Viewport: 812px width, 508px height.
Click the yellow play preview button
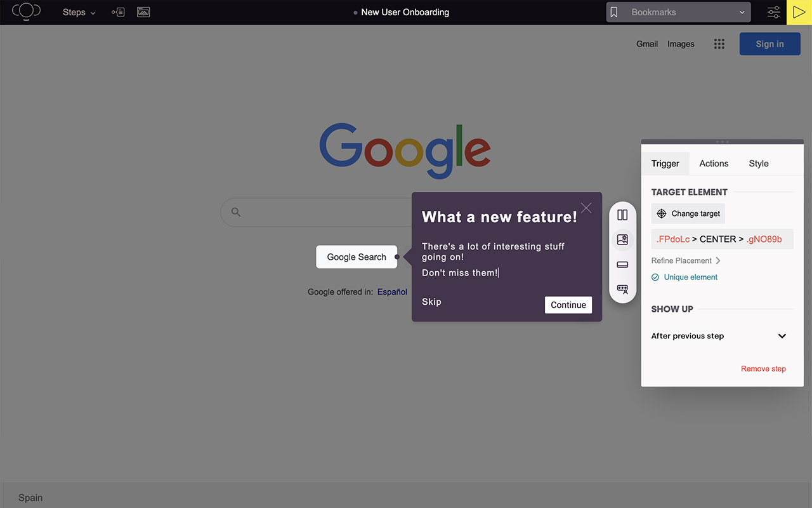799,12
